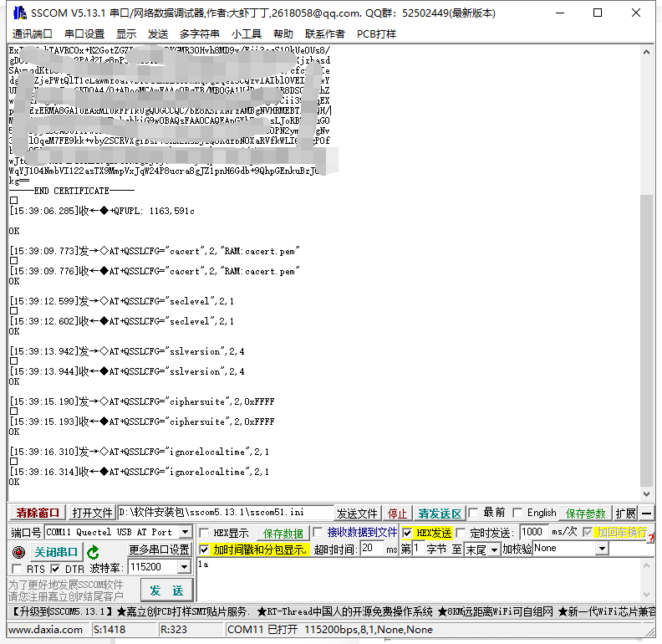Image resolution: width=662 pixels, height=644 pixels.
Task: Check the 最前 always-on-top checkbox
Action: pos(473,513)
